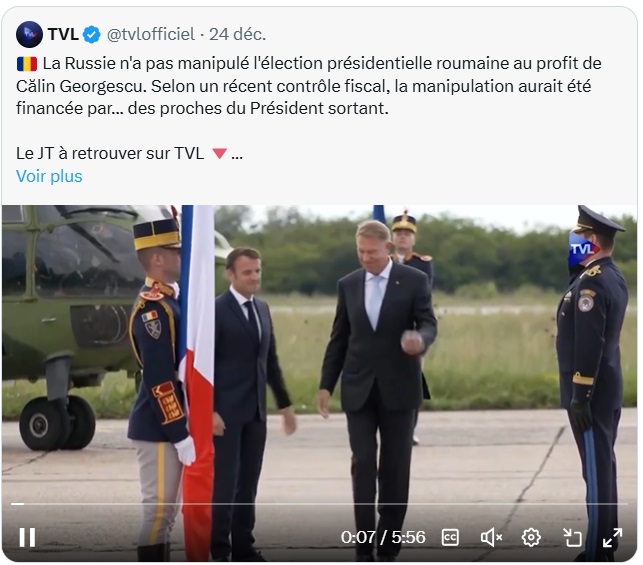The width and height of the screenshot is (643, 565).
Task: Click the 0:07 / 5:56 time display
Action: [383, 537]
